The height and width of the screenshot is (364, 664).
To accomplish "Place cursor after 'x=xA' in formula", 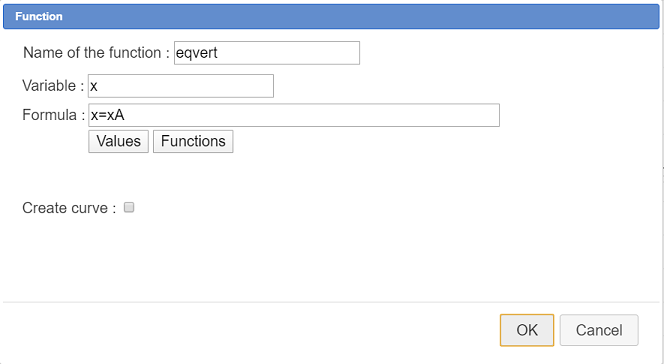I will (125, 115).
